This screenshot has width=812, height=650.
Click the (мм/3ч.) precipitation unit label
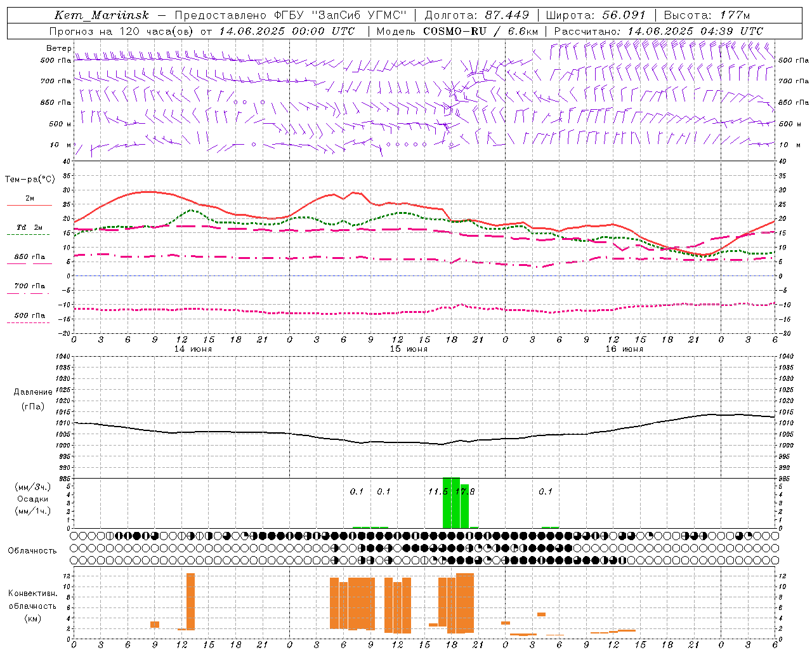[x=32, y=487]
